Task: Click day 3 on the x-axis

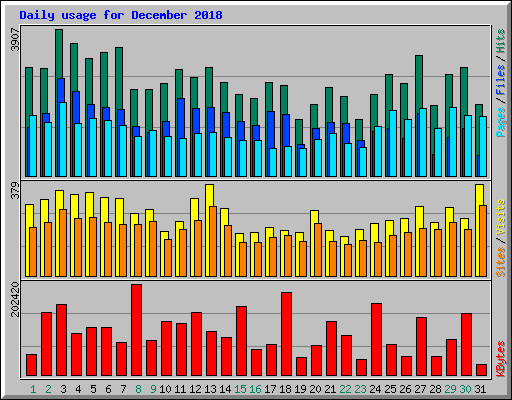Action: click(x=63, y=389)
